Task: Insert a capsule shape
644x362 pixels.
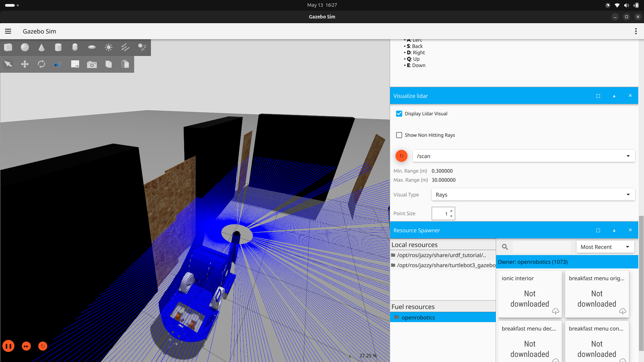Action: [x=75, y=47]
